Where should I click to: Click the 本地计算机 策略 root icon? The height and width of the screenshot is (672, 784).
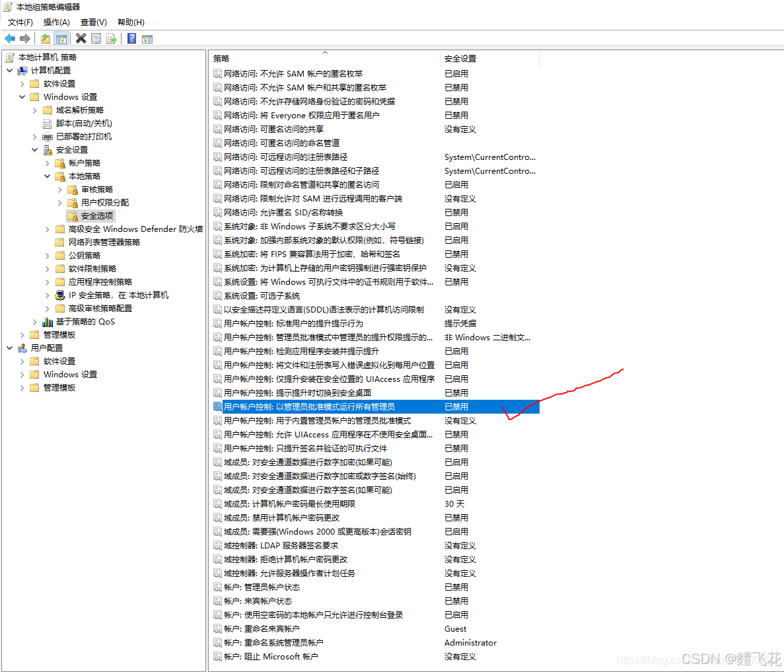click(9, 57)
